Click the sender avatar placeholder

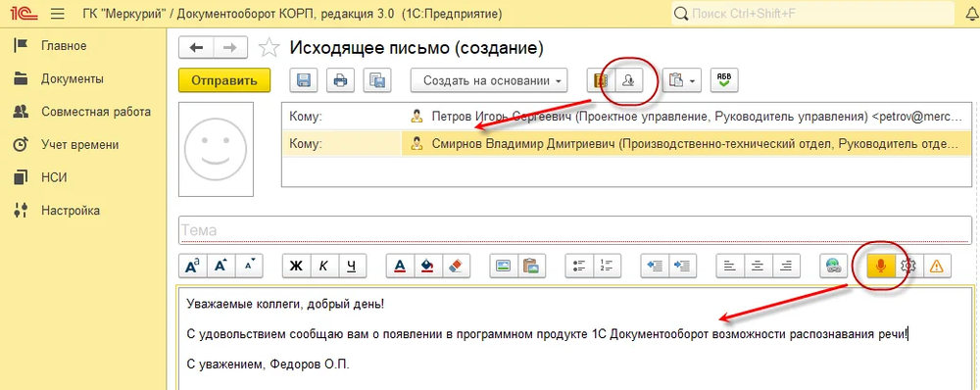coord(217,149)
